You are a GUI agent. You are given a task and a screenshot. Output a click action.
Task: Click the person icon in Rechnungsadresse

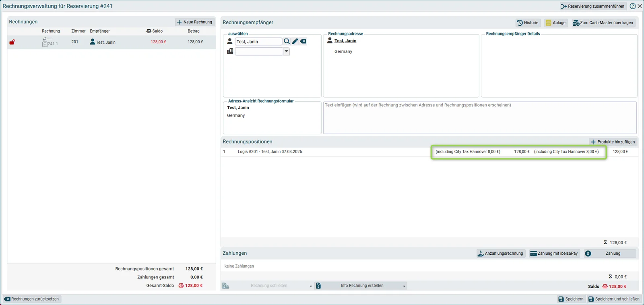[x=330, y=41]
